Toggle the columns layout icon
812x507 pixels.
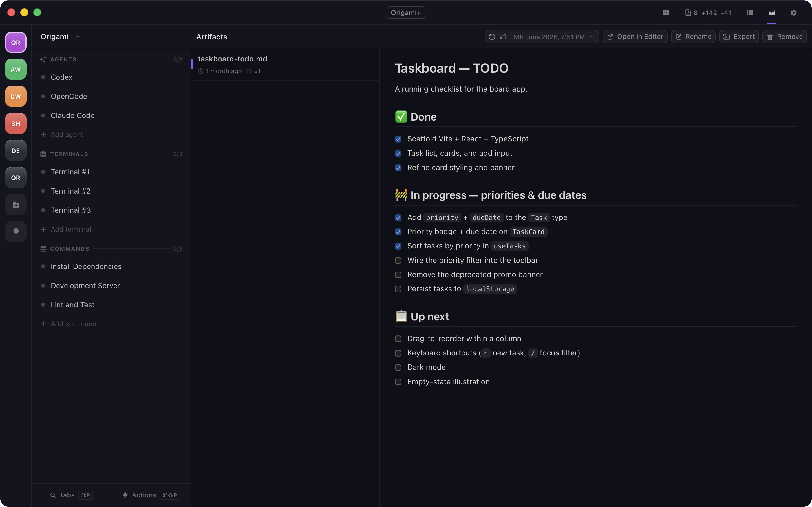(x=750, y=13)
